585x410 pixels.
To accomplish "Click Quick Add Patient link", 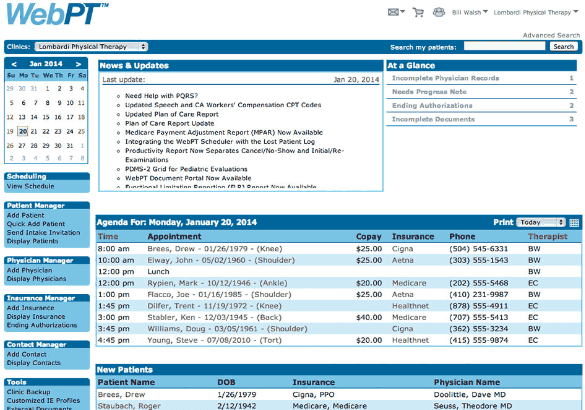I will coord(35,224).
